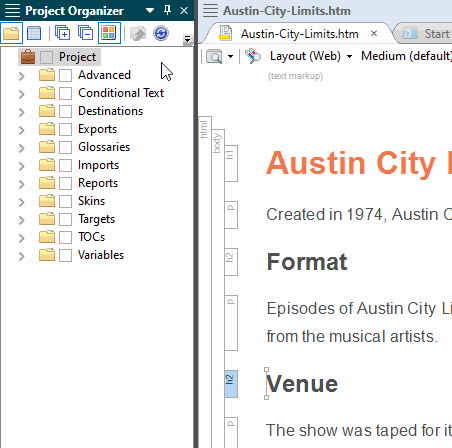Click the pin icon in Project Organizer
This screenshot has width=452, height=448.
click(x=167, y=10)
